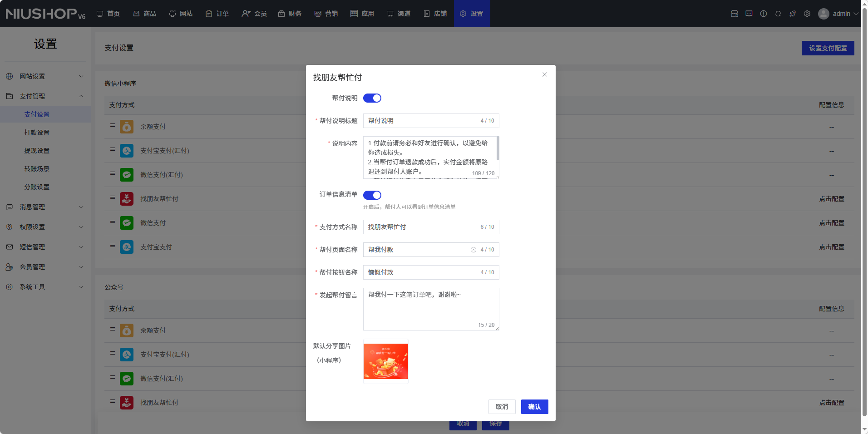Click the storefront icon in the top bar
Viewport: 868px width, 434px height.
click(735, 14)
